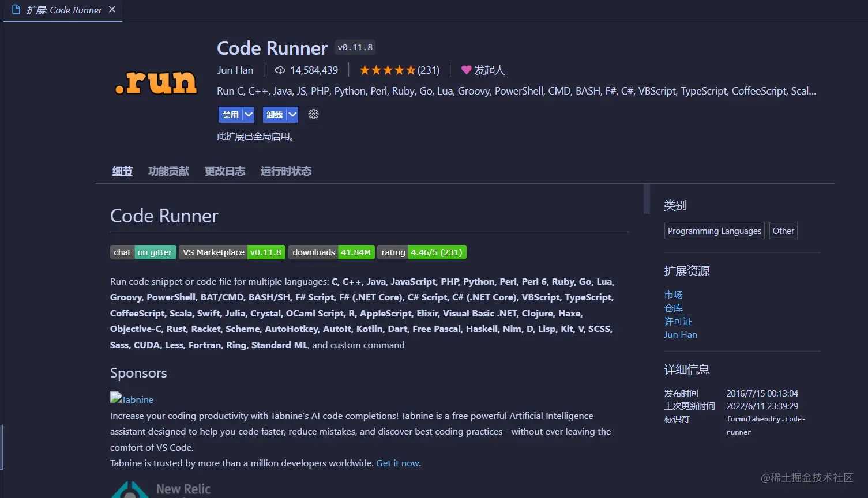Click the New Relic logo
868x498 pixels.
(161, 489)
